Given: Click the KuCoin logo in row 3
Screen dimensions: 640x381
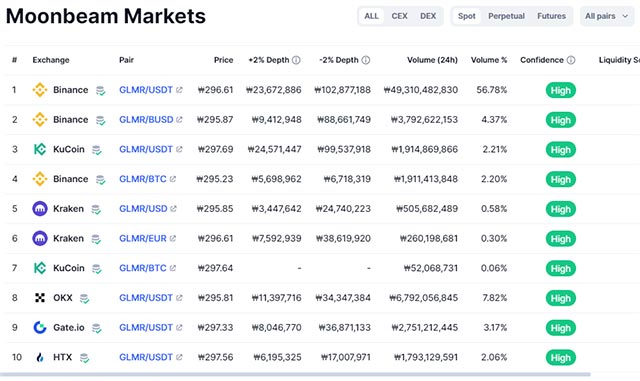Looking at the screenshot, I should (40, 149).
